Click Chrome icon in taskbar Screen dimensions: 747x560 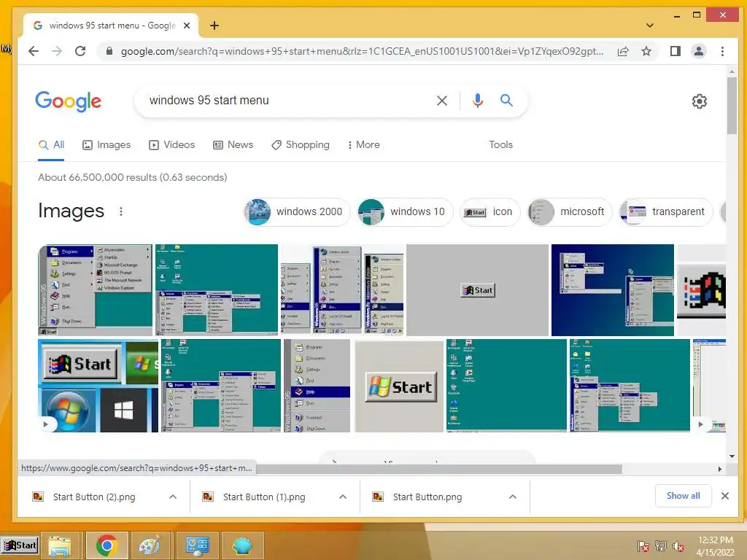107,545
